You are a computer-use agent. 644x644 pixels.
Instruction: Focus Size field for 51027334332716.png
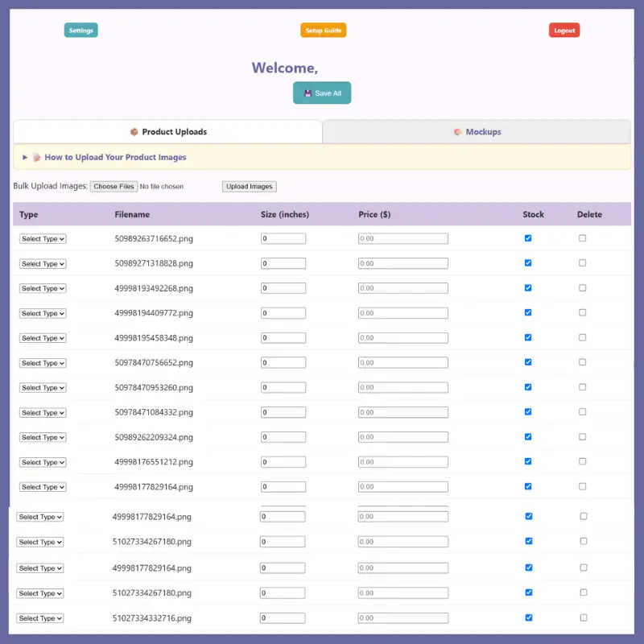(x=283, y=618)
